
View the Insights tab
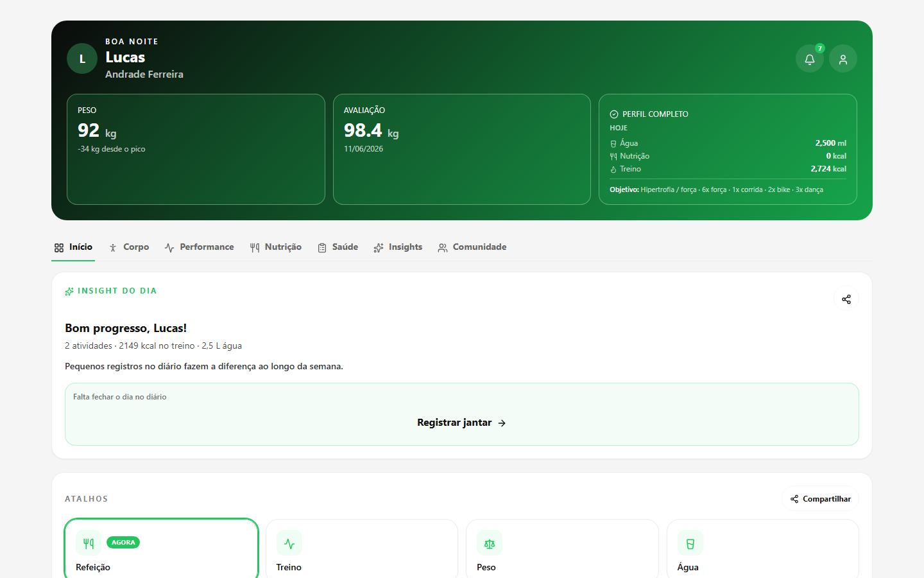point(398,247)
